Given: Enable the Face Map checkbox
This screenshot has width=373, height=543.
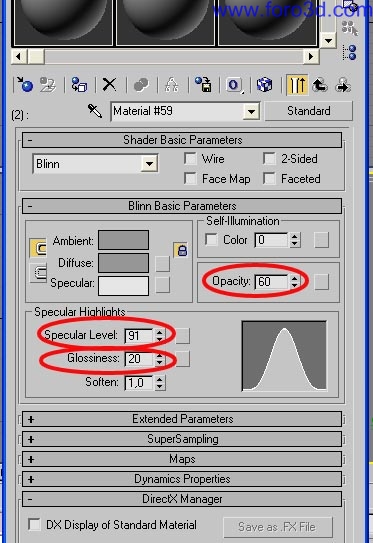Looking at the screenshot, I should (x=190, y=179).
